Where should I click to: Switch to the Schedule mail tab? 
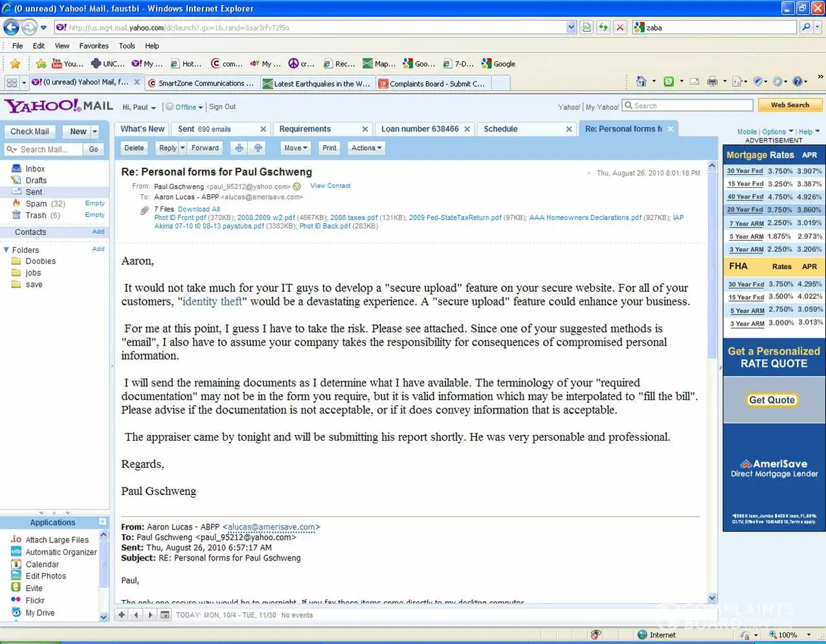[x=527, y=129]
